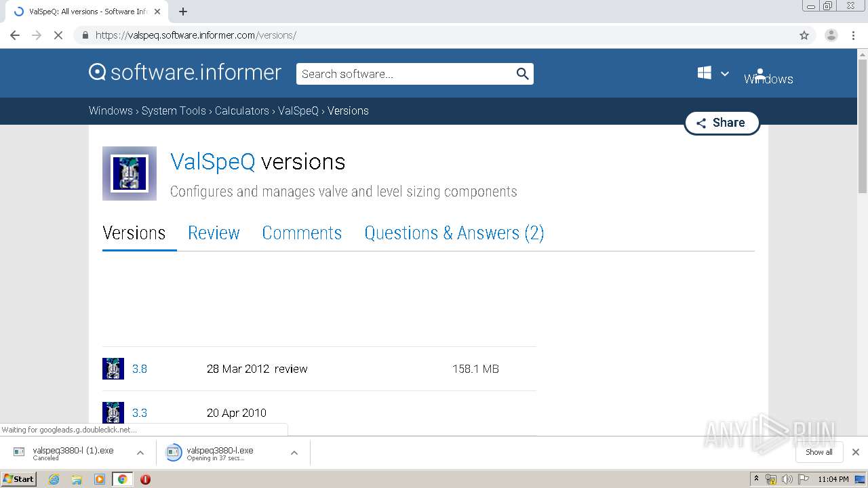Click the Versions breadcrumb text

(x=348, y=110)
